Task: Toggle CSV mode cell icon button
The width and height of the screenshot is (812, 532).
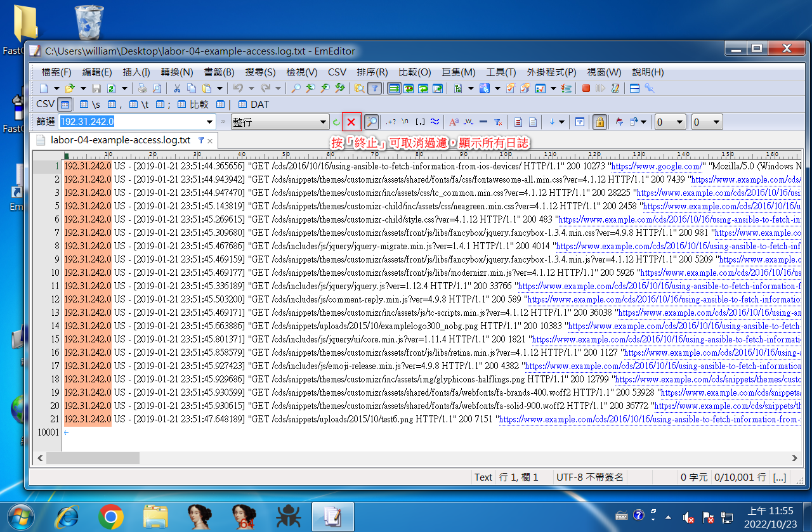Action: pos(65,105)
